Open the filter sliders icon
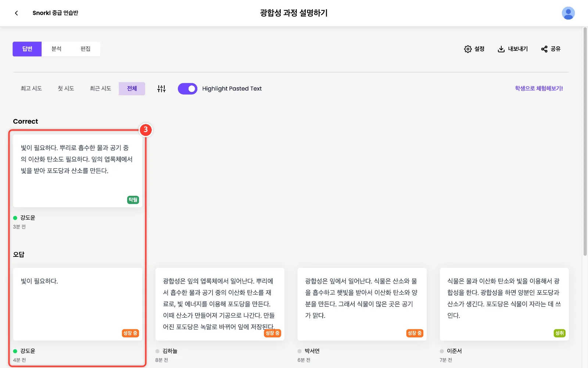 coord(161,89)
